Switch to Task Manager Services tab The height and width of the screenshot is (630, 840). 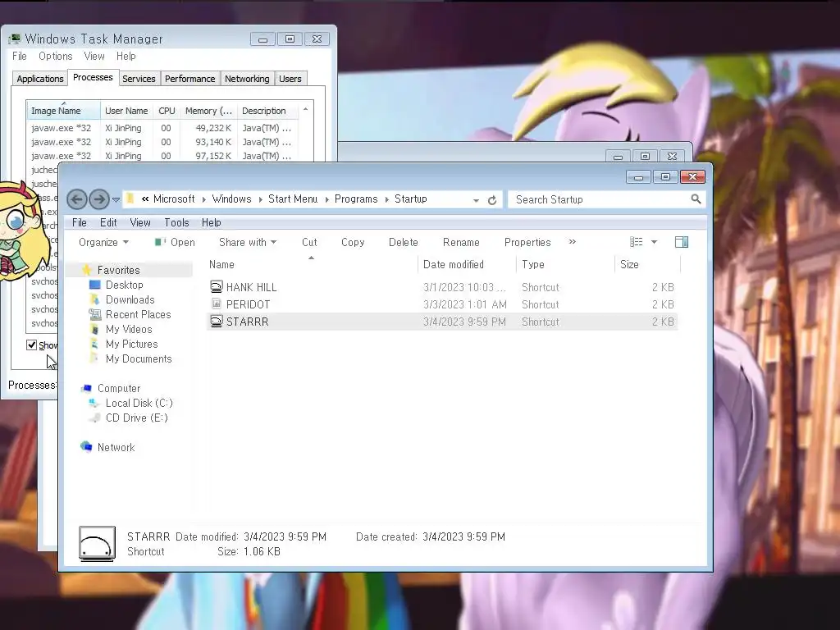pos(139,79)
